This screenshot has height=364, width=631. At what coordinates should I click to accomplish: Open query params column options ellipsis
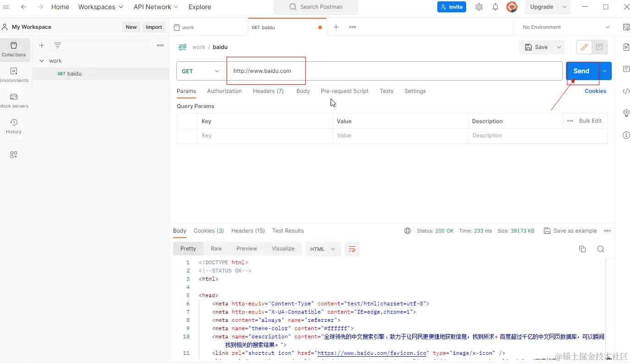(570, 121)
